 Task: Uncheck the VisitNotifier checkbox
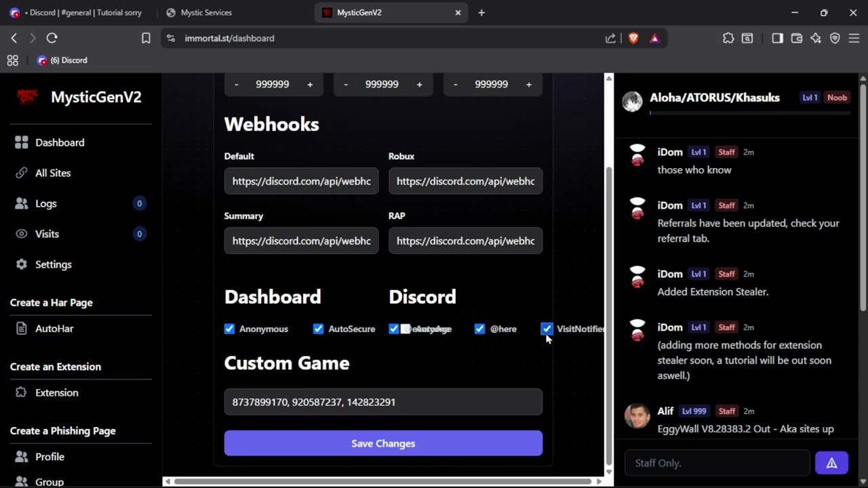click(547, 329)
